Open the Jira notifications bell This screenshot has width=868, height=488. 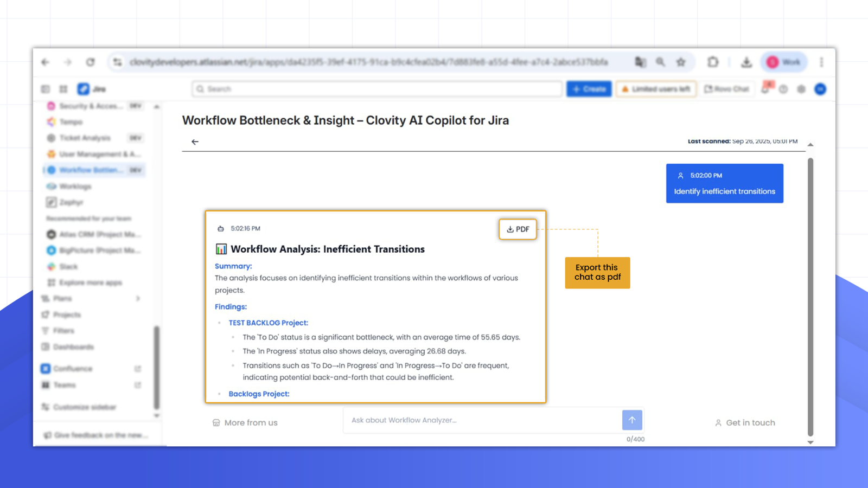coord(765,89)
